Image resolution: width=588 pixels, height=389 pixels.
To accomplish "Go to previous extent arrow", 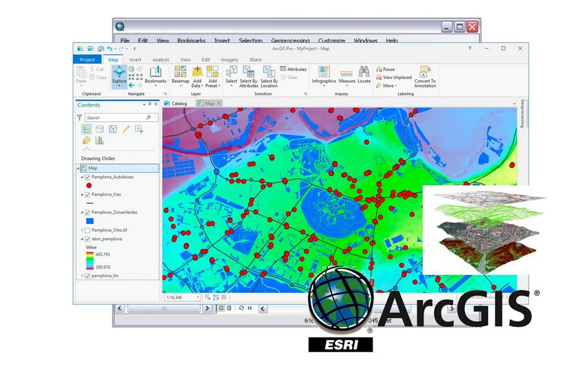I will [132, 85].
